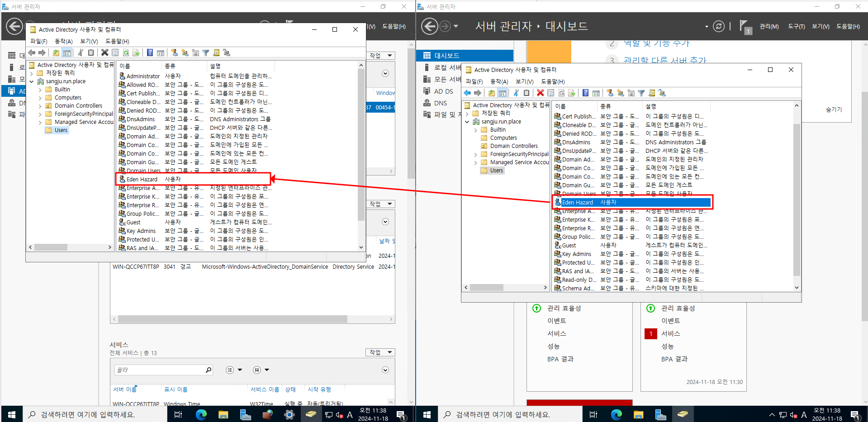Viewport: 868px width, 422px height.
Task: Open File Explorer from the right taskbar
Action: click(638, 414)
